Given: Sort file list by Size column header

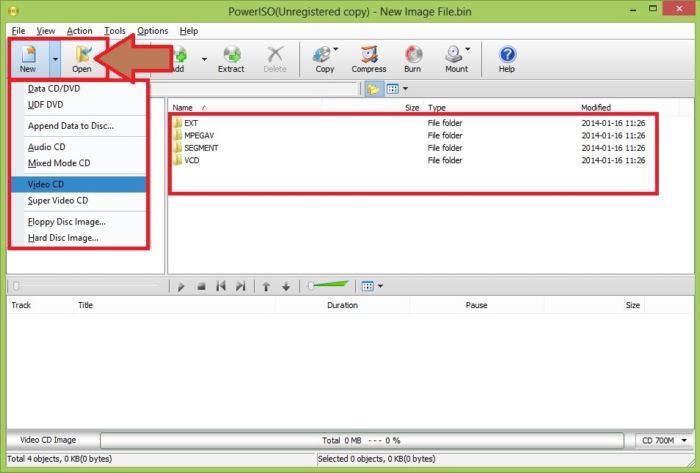Looking at the screenshot, I should tap(372, 108).
